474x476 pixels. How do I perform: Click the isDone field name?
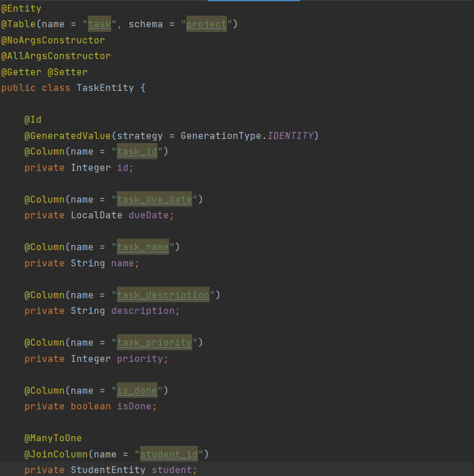[x=137, y=407]
